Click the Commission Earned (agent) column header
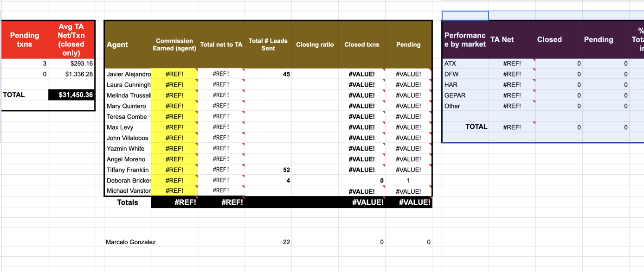Image resolution: width=644 pixels, height=272 pixels. 174,44
